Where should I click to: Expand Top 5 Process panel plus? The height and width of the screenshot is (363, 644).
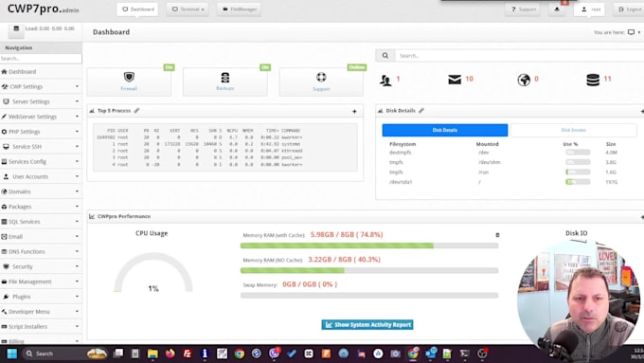[x=354, y=111]
